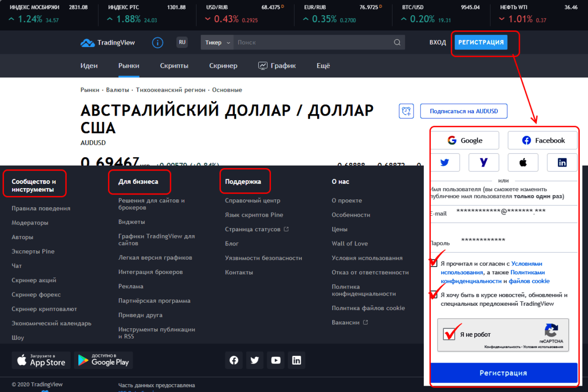Open the Идеи navigation tab
This screenshot has height=392, width=588.
89,66
